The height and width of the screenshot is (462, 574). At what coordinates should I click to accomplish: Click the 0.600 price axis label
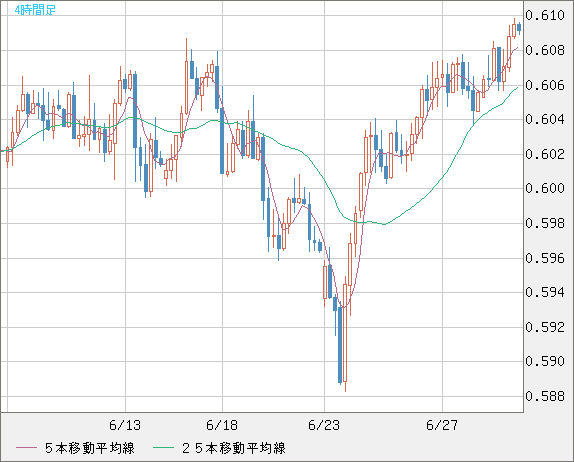point(545,188)
